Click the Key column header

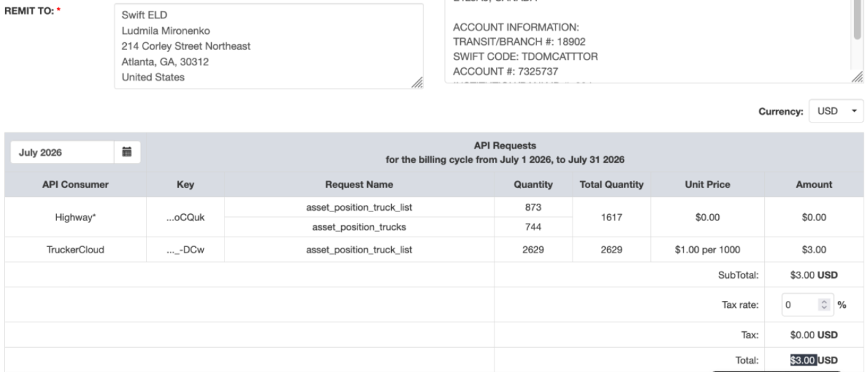coord(186,185)
